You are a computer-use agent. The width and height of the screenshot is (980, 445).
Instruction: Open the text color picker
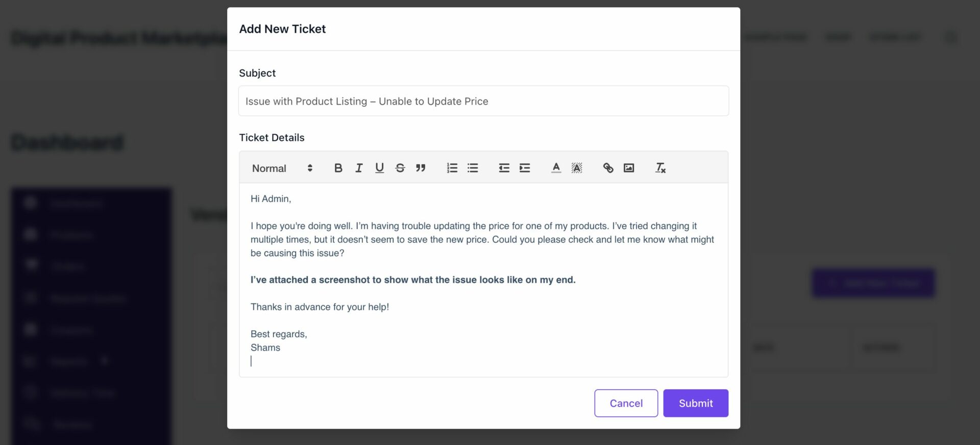(556, 168)
